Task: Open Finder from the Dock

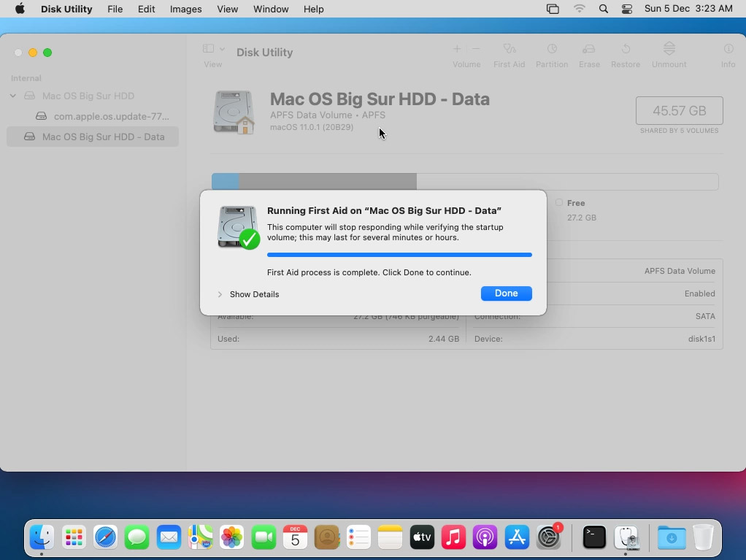Action: pos(42,537)
